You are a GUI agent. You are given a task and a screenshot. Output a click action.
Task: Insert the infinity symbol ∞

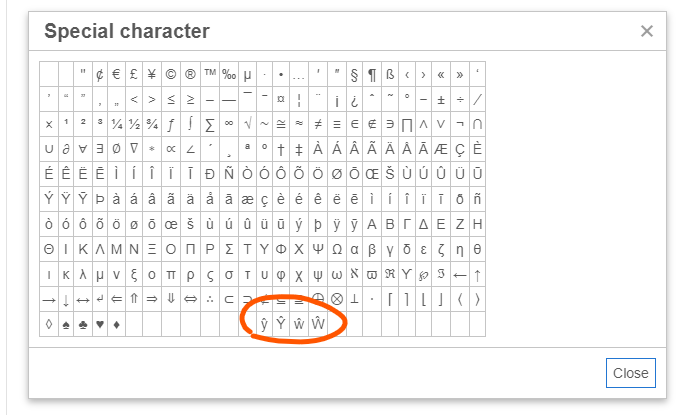pos(228,124)
